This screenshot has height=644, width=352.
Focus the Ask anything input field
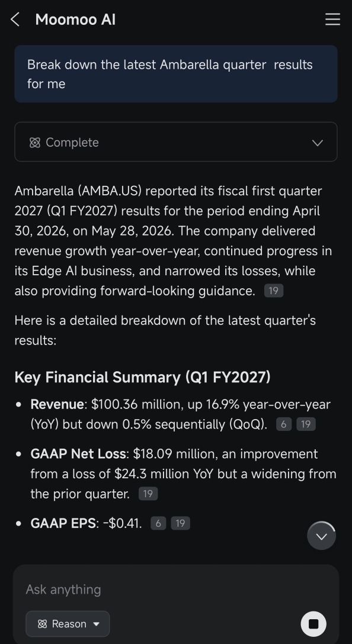coord(176,590)
